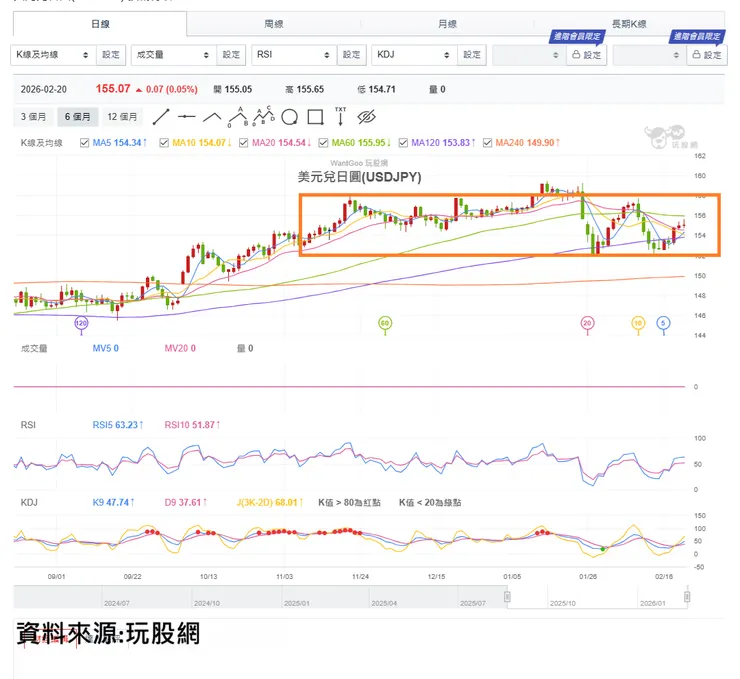This screenshot has height=679, width=740.
Task: Click the right handle of range slider
Action: coord(687,597)
